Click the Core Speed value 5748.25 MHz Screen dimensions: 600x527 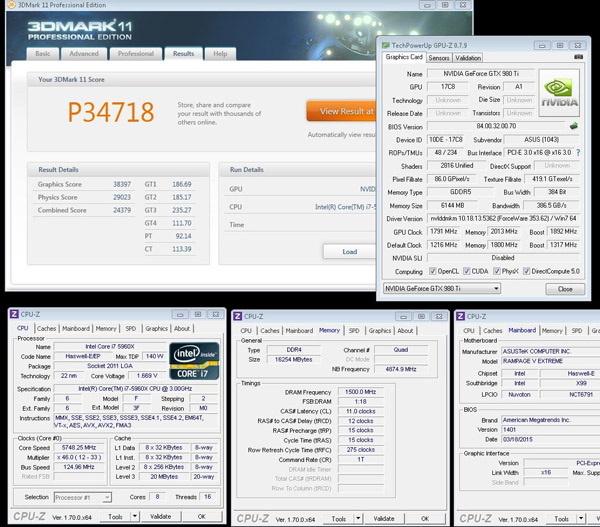click(79, 447)
